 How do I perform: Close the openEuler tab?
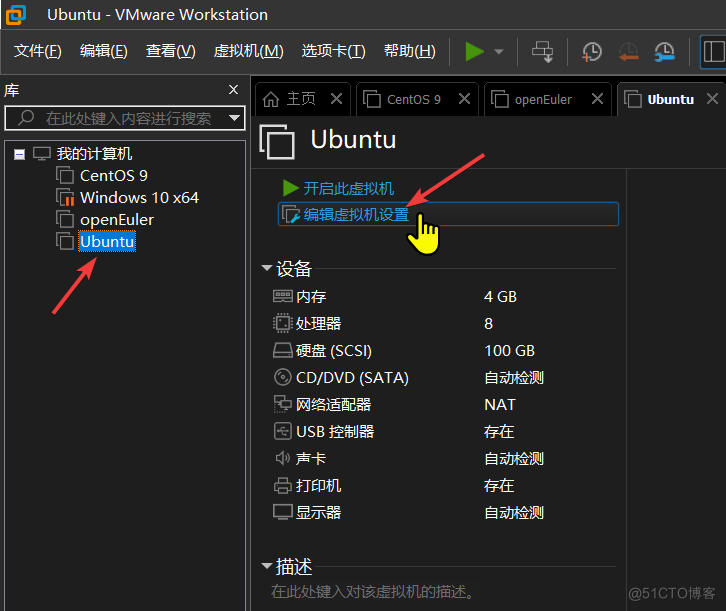[597, 99]
